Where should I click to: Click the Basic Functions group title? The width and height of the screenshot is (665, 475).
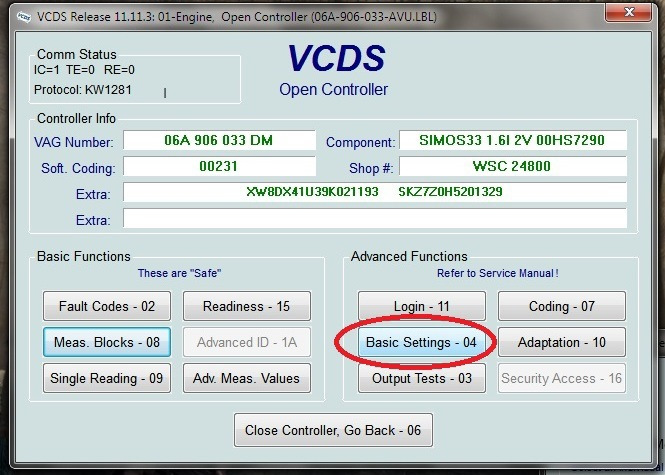point(84,256)
